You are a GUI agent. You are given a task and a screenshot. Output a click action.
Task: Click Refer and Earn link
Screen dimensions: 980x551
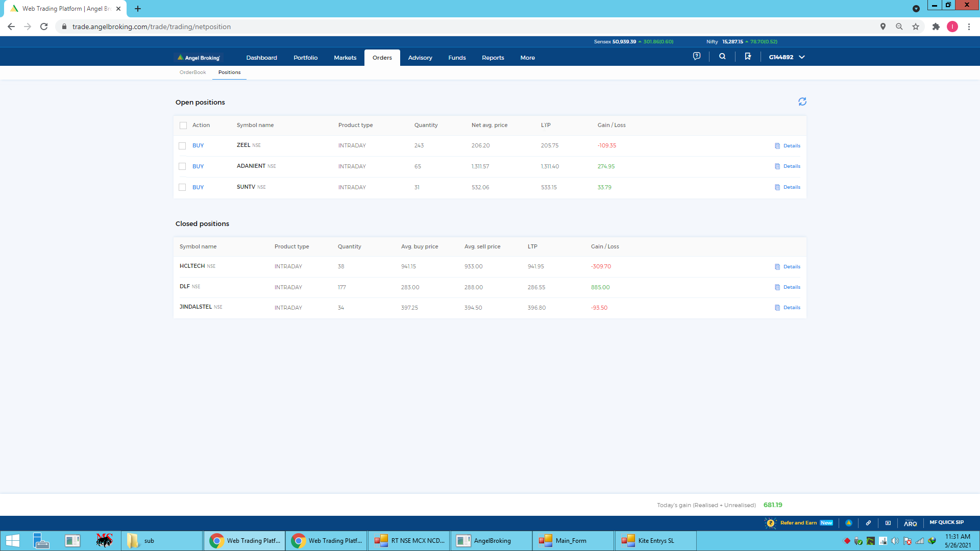[798, 523]
